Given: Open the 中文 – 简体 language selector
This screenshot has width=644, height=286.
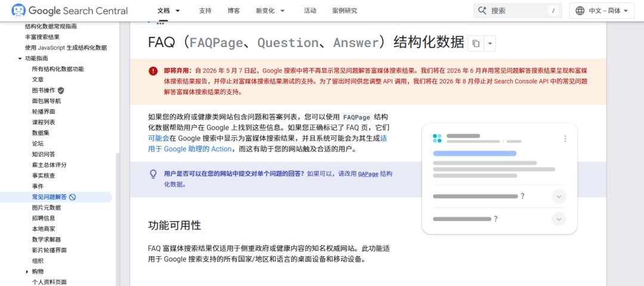Looking at the screenshot, I should pos(602,11).
